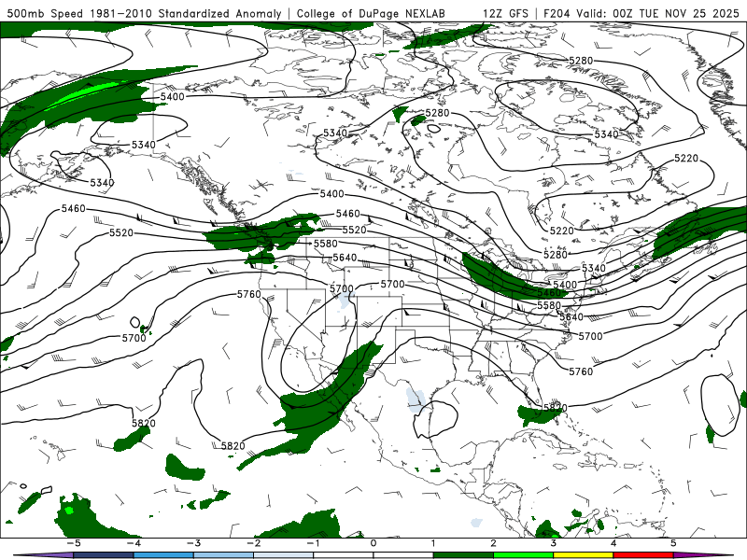Click the "12Z GFS" model run label
747x560 pixels.
[x=505, y=13]
